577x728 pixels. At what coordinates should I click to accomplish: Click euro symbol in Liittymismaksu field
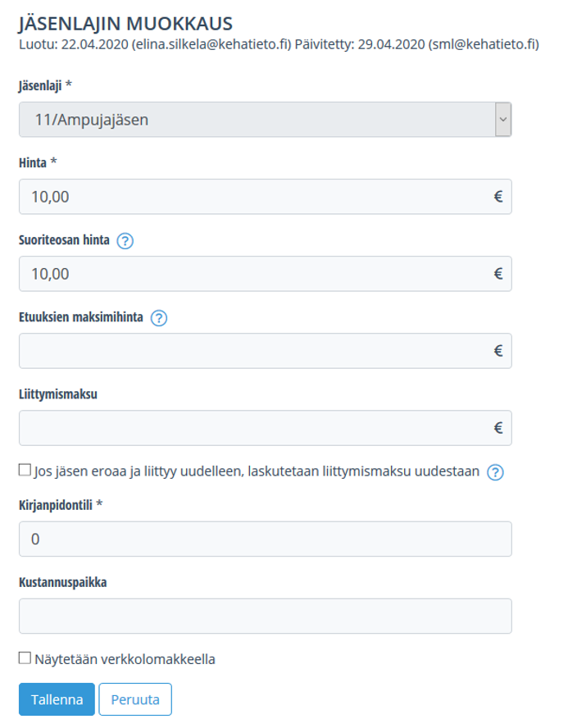pos(497,428)
